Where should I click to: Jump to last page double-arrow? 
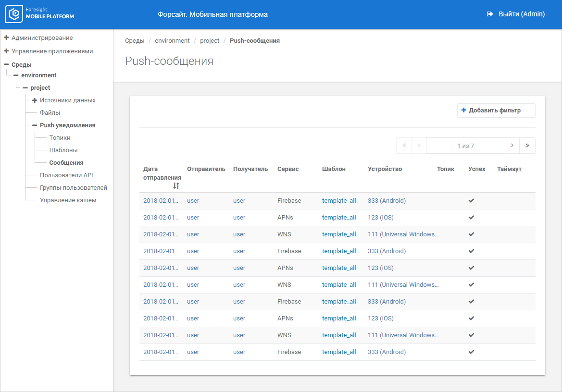coord(527,146)
